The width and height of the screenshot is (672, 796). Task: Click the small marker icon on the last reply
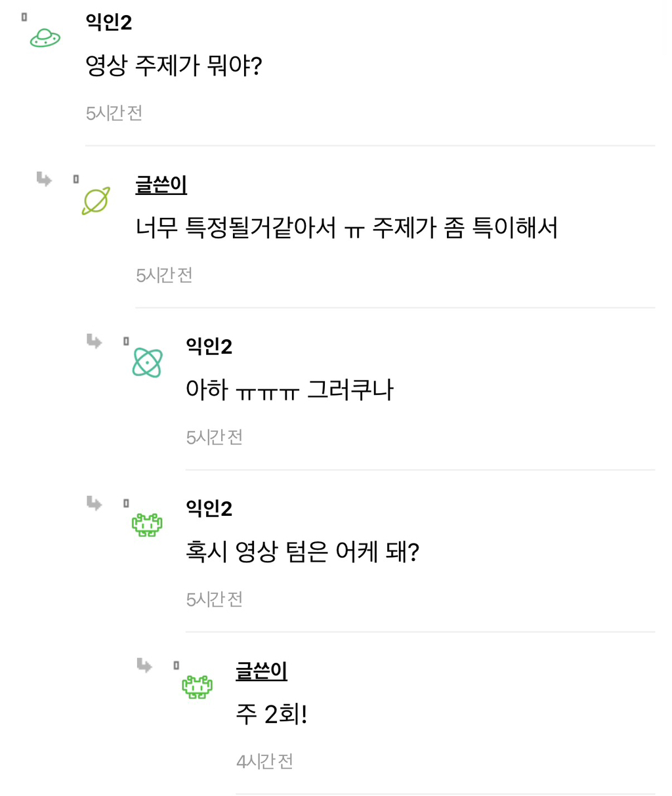[x=177, y=664]
